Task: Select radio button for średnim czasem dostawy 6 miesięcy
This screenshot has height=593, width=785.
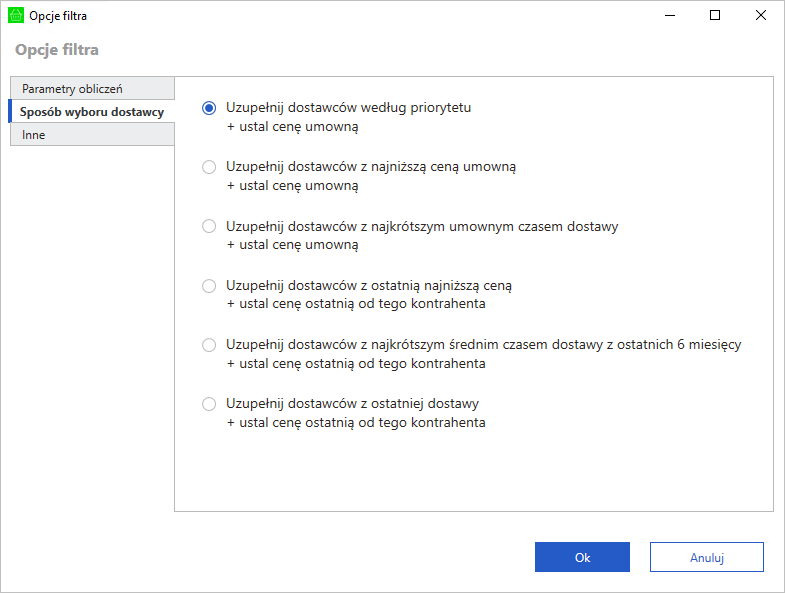Action: click(x=209, y=345)
